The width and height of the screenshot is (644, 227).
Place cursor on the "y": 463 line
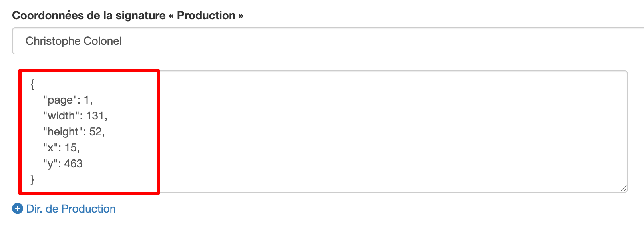click(63, 164)
